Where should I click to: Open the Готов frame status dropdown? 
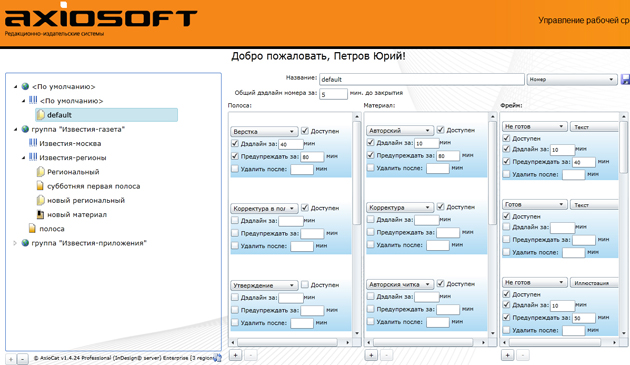[x=535, y=204]
